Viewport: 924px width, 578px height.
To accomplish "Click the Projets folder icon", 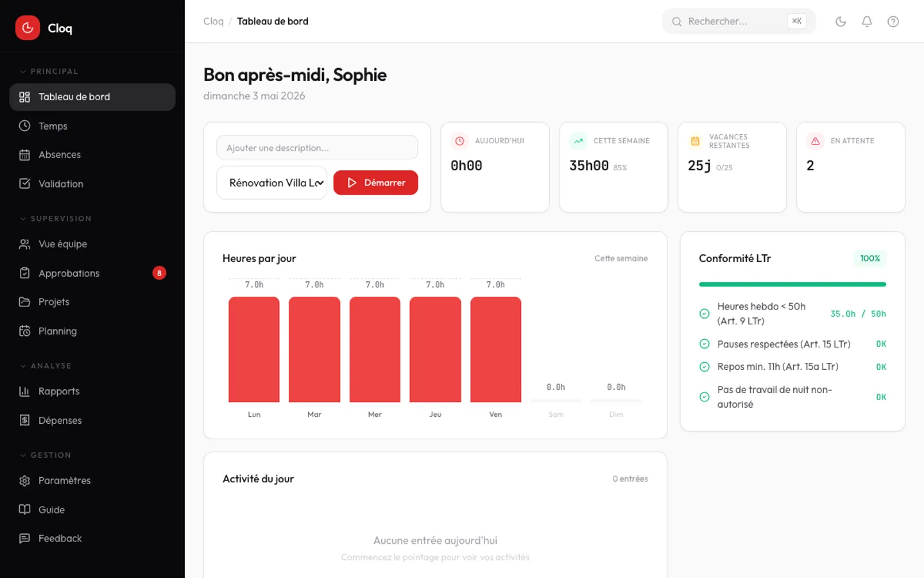I will point(24,302).
